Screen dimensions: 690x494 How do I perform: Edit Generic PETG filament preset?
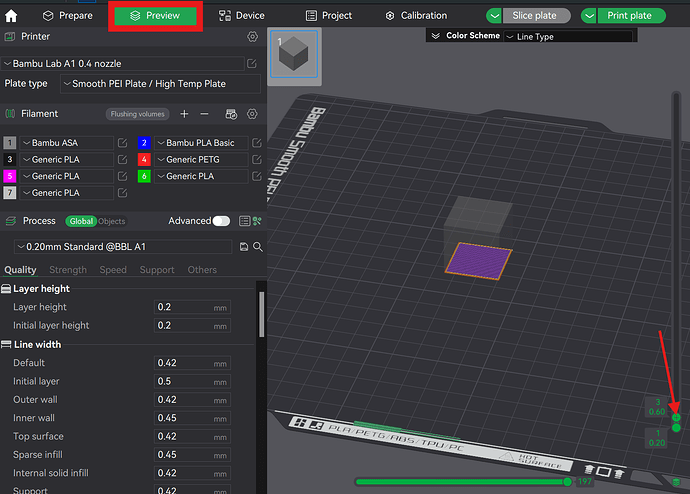(257, 160)
